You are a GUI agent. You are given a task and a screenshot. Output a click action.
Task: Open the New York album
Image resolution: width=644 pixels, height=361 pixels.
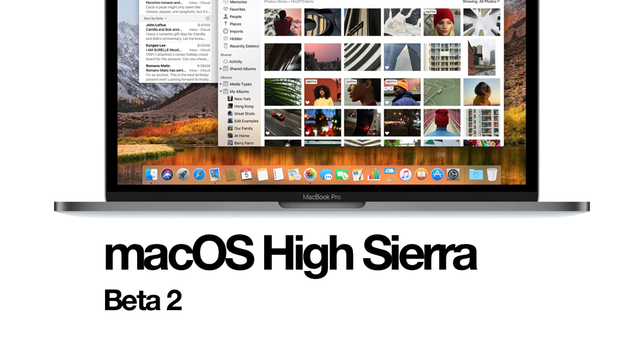point(239,99)
